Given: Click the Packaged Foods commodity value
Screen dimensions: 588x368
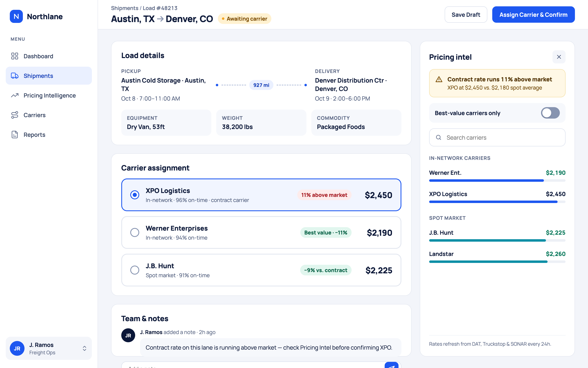Looking at the screenshot, I should pyautogui.click(x=341, y=127).
